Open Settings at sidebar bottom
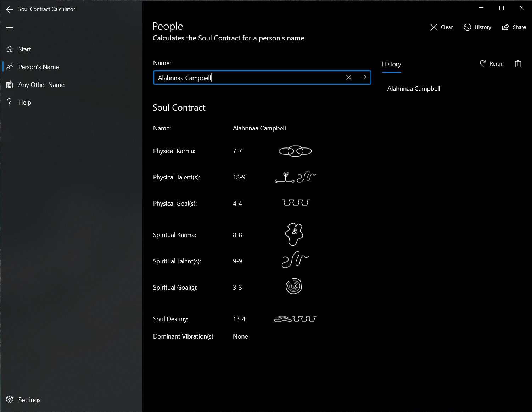The height and width of the screenshot is (412, 532). (29, 400)
